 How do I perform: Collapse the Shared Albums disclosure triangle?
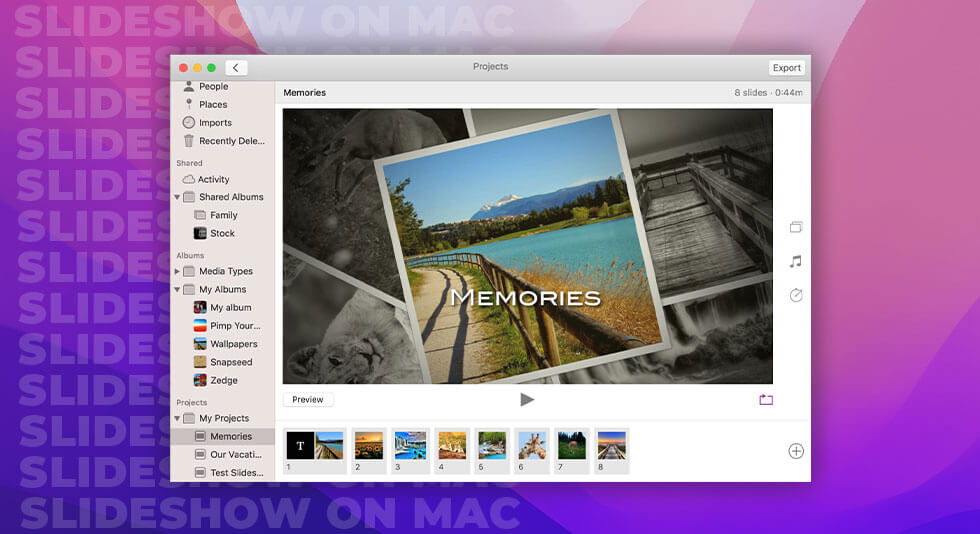click(177, 197)
